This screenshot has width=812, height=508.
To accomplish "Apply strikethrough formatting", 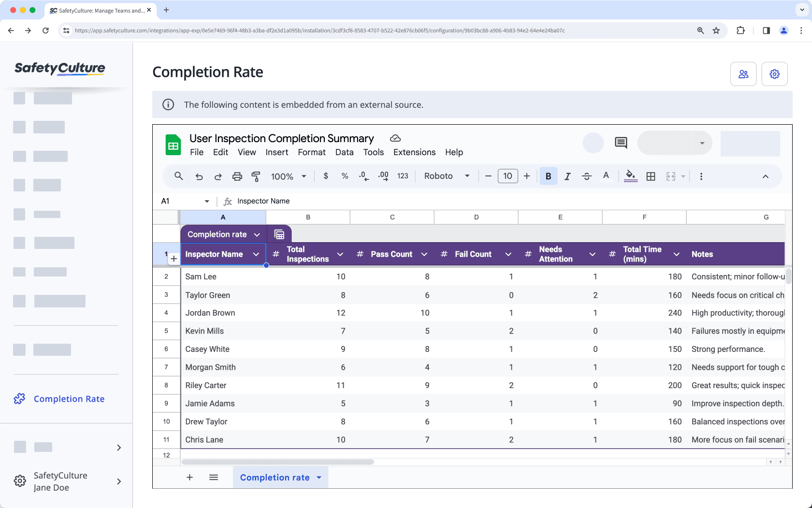I will click(587, 176).
